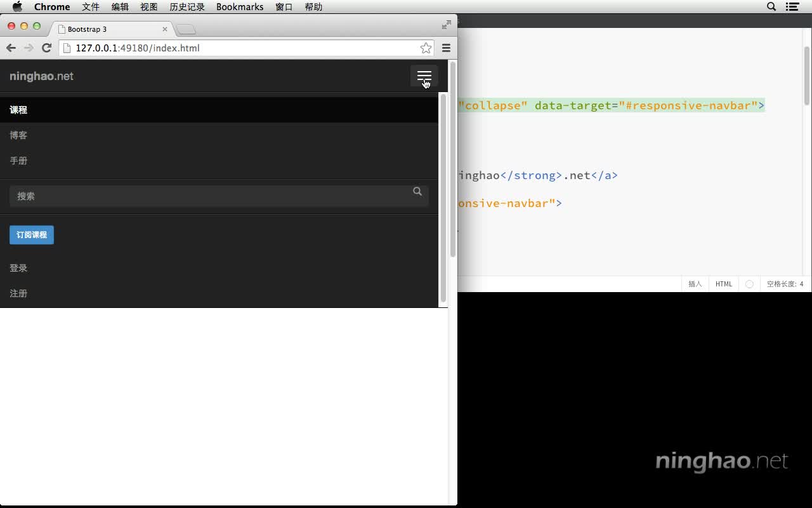Enter fullscreen using the window expand arrows
This screenshot has width=812, height=508.
447,25
